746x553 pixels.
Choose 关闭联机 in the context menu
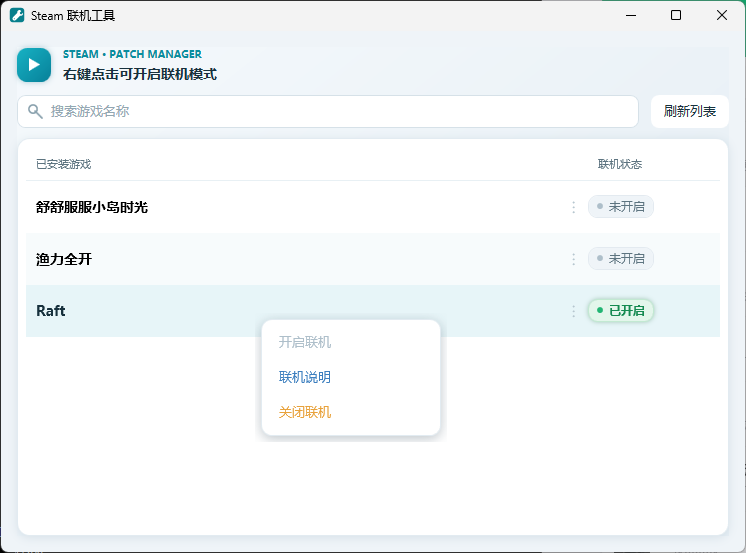pyautogui.click(x=304, y=412)
